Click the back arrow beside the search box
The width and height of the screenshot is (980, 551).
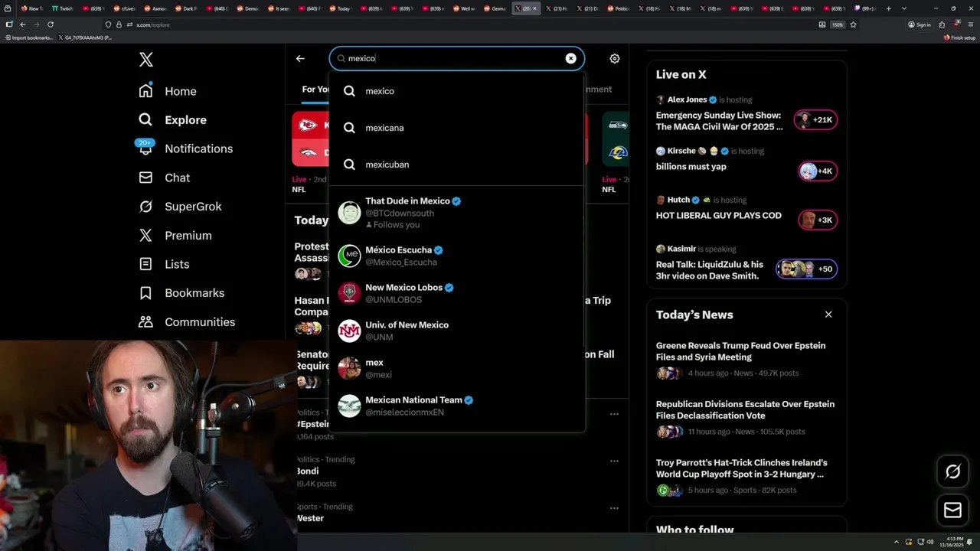click(300, 58)
